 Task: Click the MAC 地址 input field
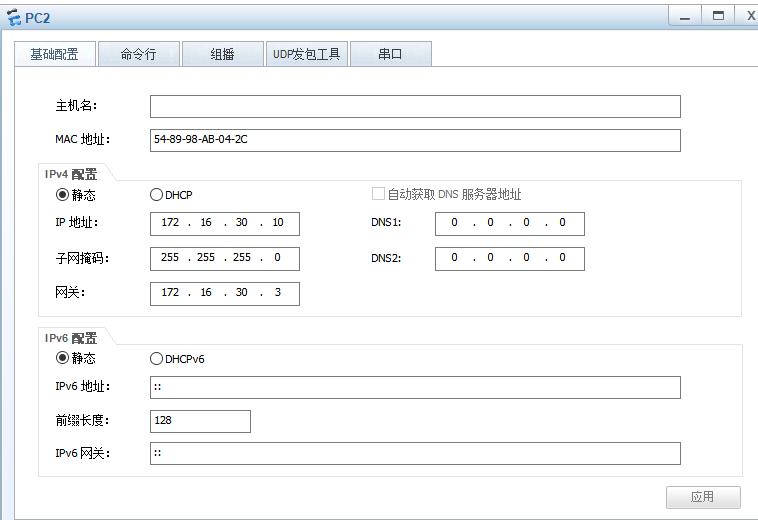[x=415, y=140]
